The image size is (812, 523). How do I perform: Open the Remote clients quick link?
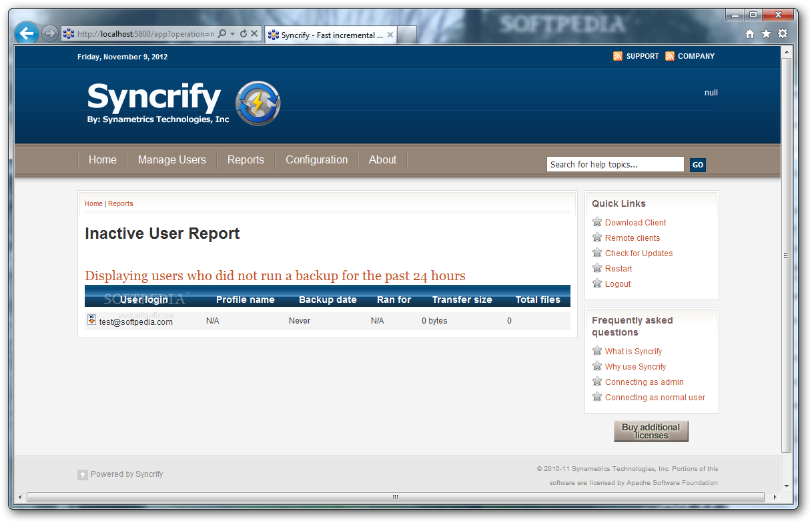point(633,238)
